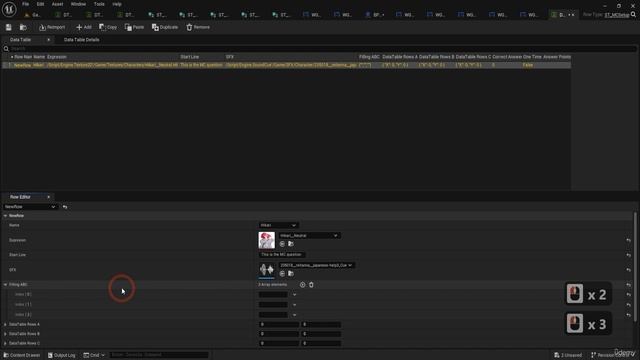
Task: Browse to Expression asset in Content Browser
Action: [291, 244]
